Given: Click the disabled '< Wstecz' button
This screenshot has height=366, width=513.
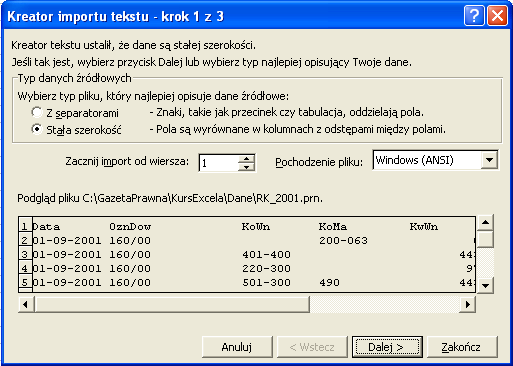Looking at the screenshot, I should coord(312,347).
